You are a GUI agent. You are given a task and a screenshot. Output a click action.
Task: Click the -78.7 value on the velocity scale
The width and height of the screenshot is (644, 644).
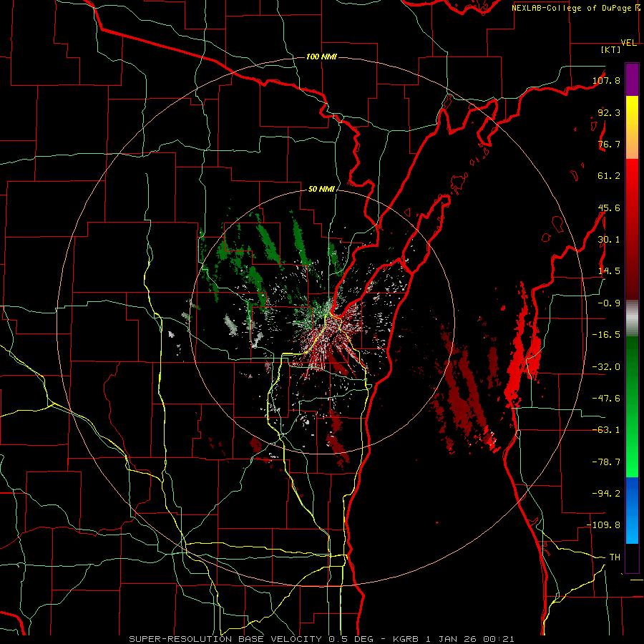click(x=607, y=462)
